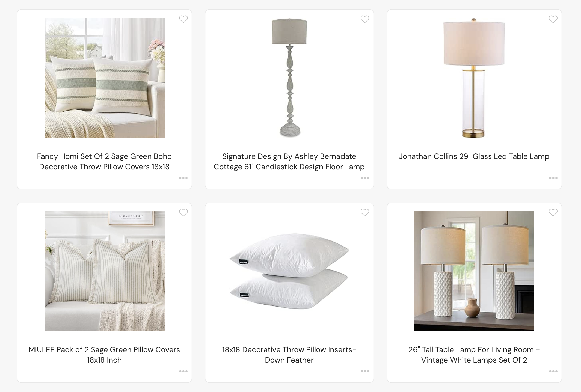Follow the Fancy Homi Sage Green Boho title link
This screenshot has width=581, height=392.
tap(104, 161)
